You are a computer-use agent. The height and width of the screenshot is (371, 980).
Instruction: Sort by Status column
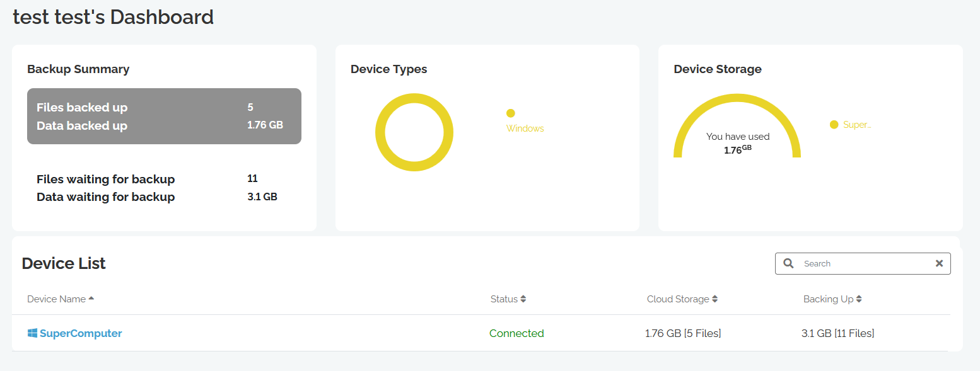tap(508, 299)
